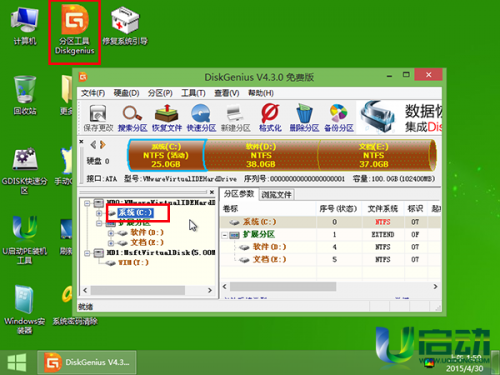The image size is (500, 375).
Task: Click the 文件系统 column header
Action: point(383,209)
